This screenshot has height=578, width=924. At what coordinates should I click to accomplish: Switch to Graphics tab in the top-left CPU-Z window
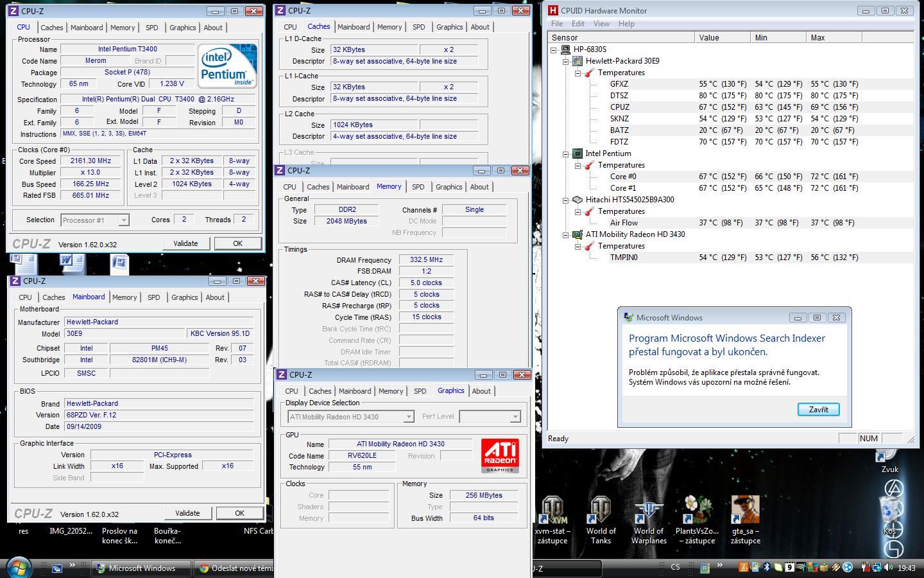183,28
